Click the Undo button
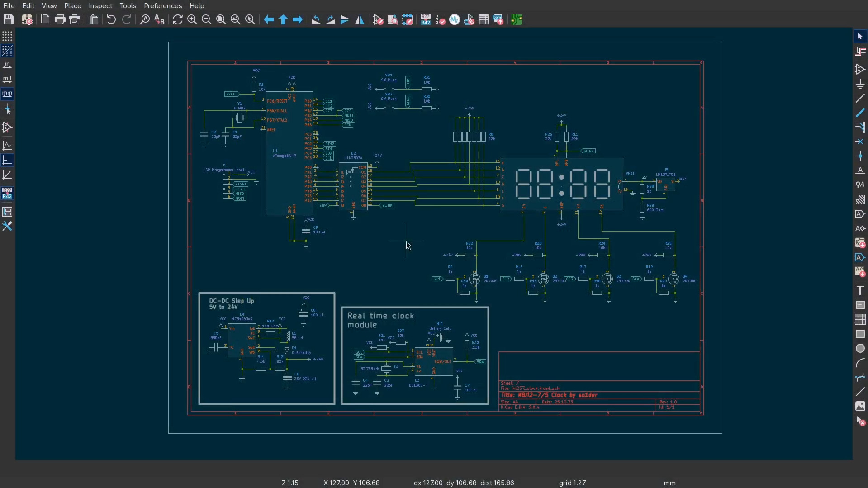Viewport: 868px width, 488px height. tap(111, 19)
